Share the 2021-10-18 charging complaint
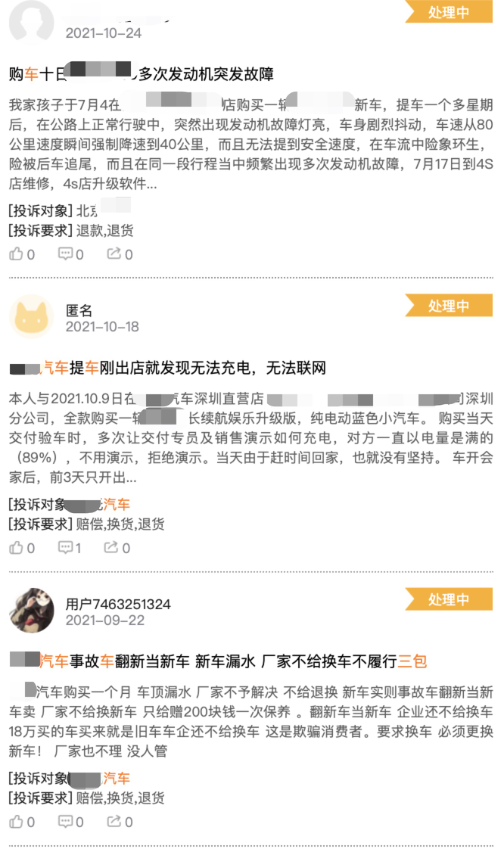The width and height of the screenshot is (504, 849). coord(117,548)
